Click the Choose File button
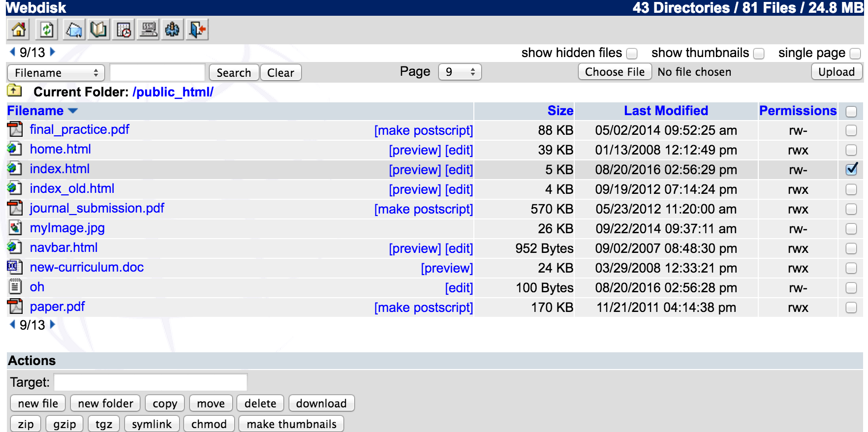Viewport: 868px width, 432px height. [x=614, y=72]
